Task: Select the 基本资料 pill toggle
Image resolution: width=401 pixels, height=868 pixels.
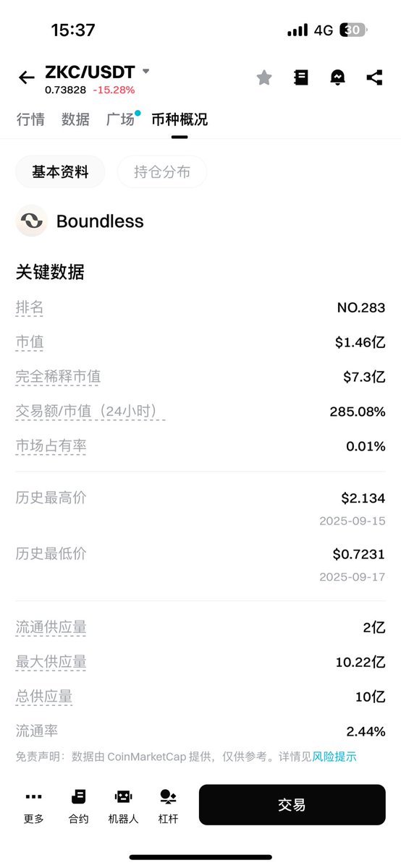Action: [60, 172]
